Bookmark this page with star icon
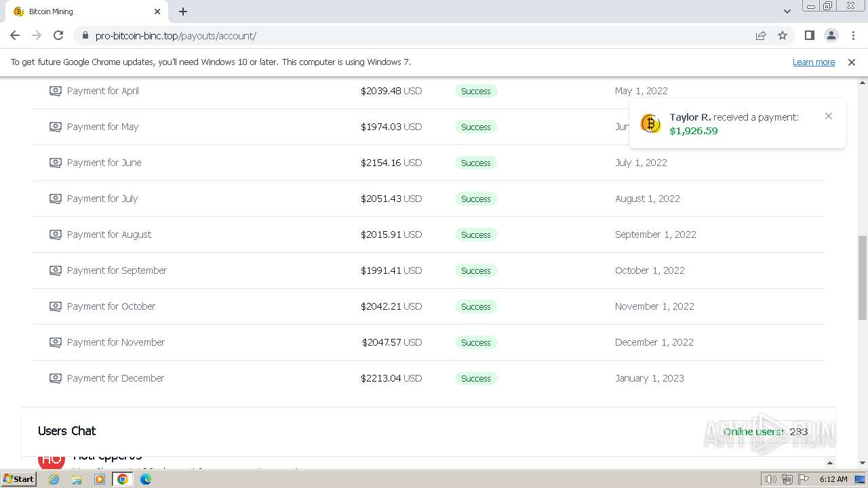The width and height of the screenshot is (868, 488). click(x=783, y=35)
